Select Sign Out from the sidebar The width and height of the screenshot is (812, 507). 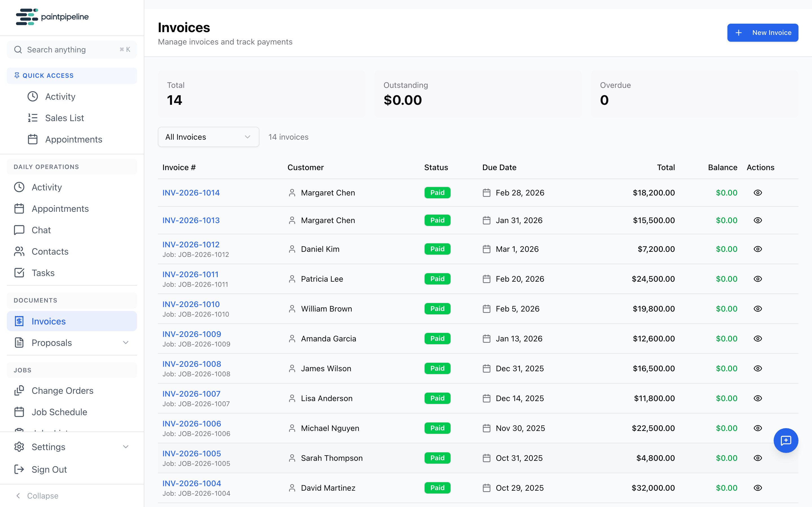tap(49, 470)
